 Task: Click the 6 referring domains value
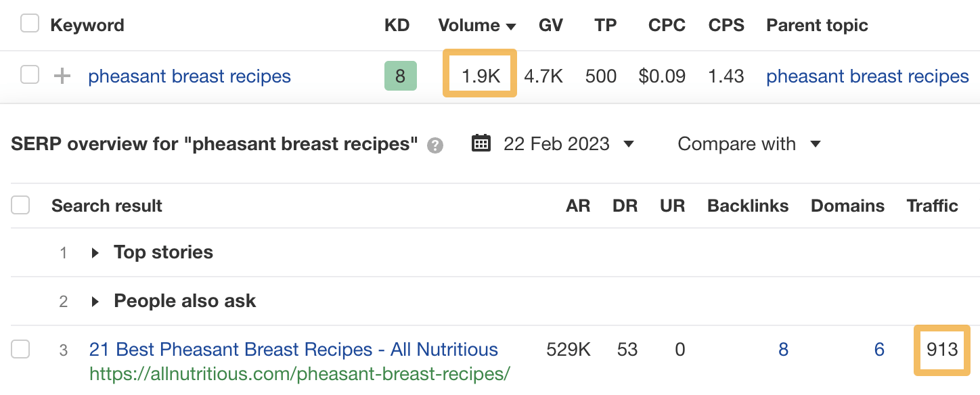(878, 349)
